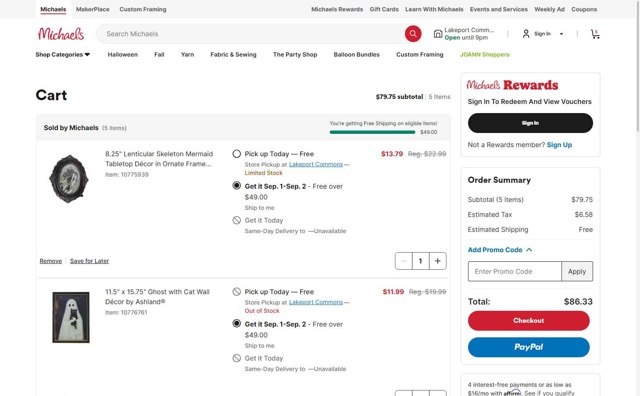The width and height of the screenshot is (640, 396).
Task: Click the Total $86.33 amount
Action: 578,302
